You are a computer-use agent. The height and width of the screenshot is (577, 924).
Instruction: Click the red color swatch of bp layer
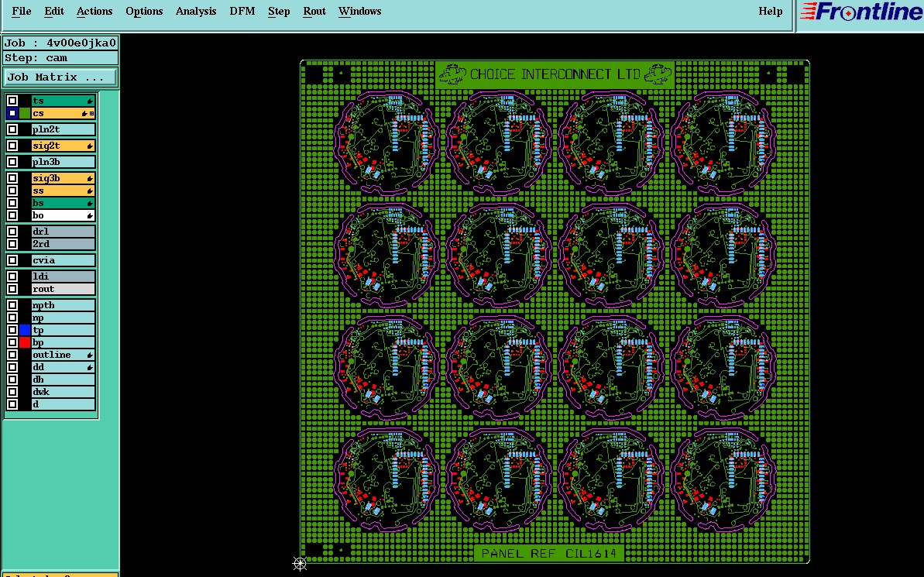[x=25, y=342]
